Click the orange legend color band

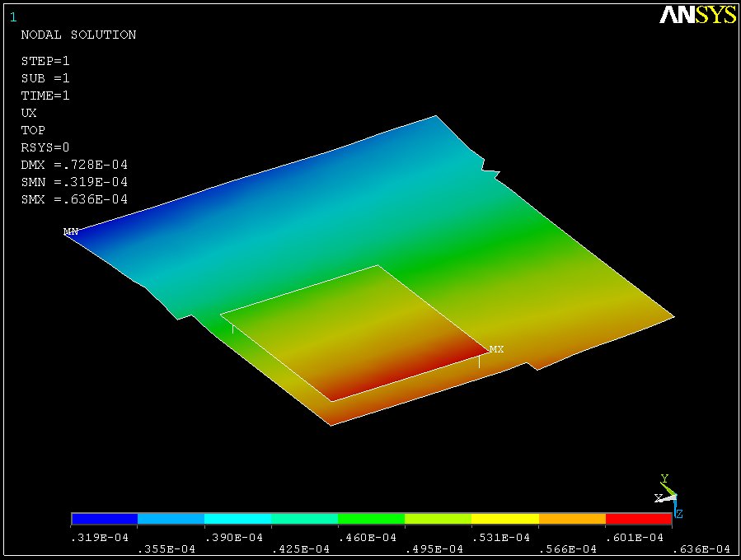coord(572,519)
